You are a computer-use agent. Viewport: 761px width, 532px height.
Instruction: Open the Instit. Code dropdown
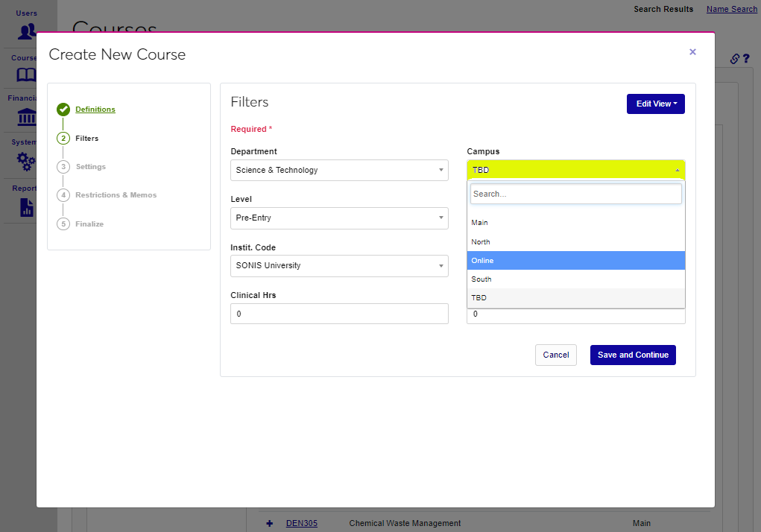339,266
